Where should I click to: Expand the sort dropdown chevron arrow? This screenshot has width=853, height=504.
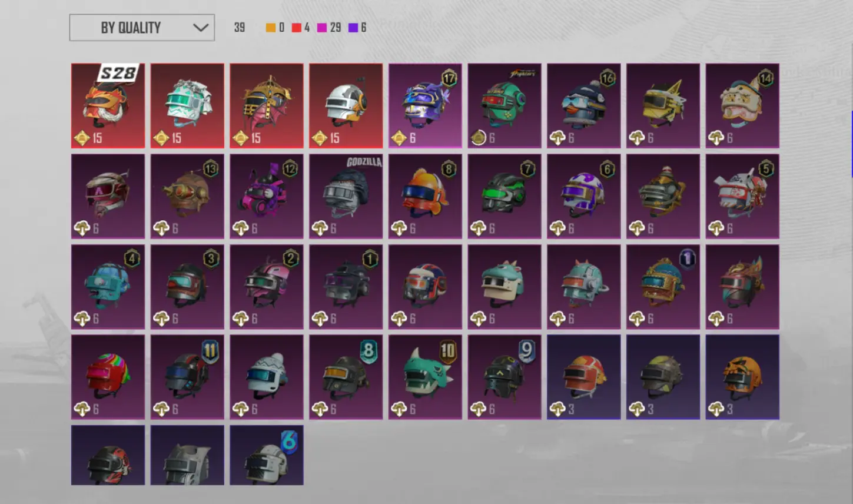[201, 28]
